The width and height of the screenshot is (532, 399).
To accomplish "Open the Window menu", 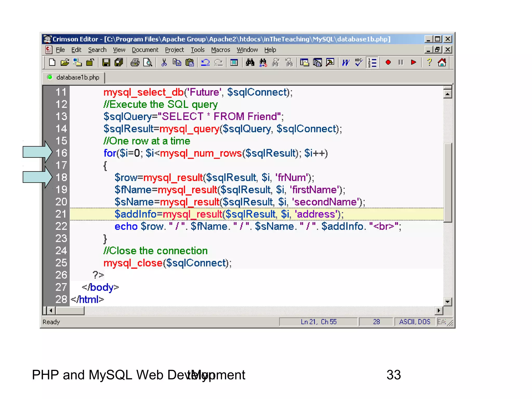I will tap(247, 50).
